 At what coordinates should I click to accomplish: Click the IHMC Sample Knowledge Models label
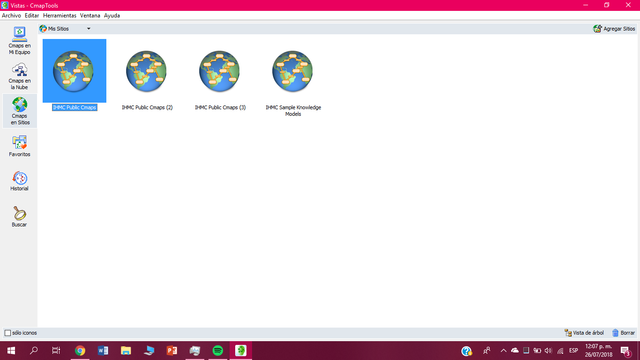pyautogui.click(x=293, y=111)
